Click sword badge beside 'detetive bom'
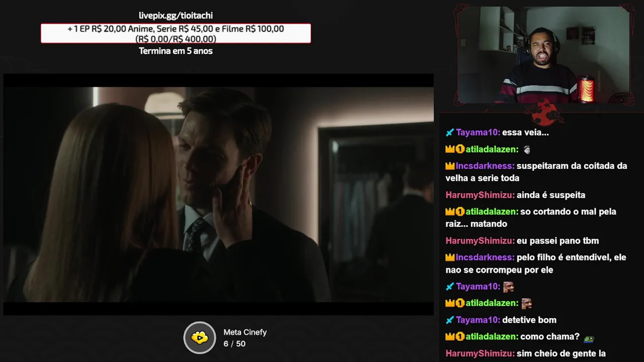 pos(450,320)
